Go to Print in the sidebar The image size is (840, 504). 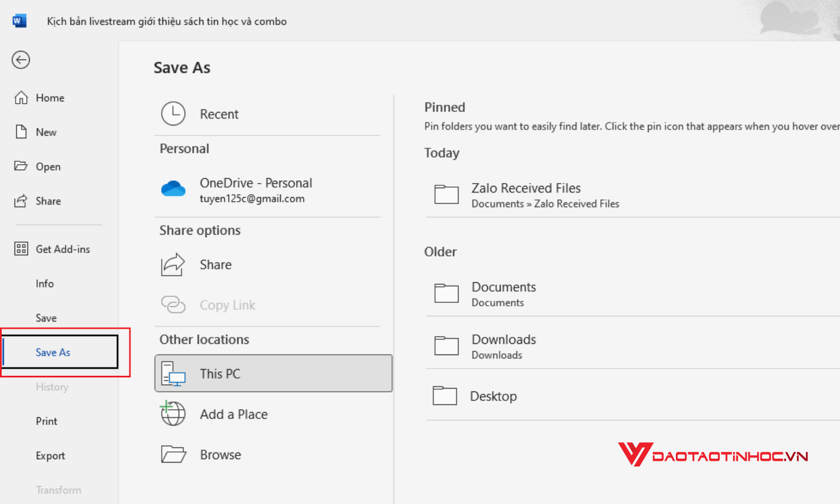46,421
